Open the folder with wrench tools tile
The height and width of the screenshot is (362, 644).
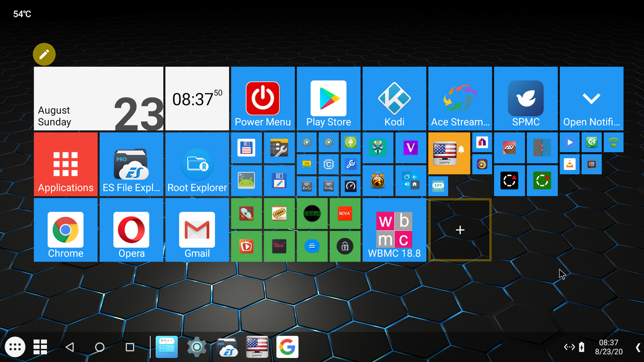279,148
